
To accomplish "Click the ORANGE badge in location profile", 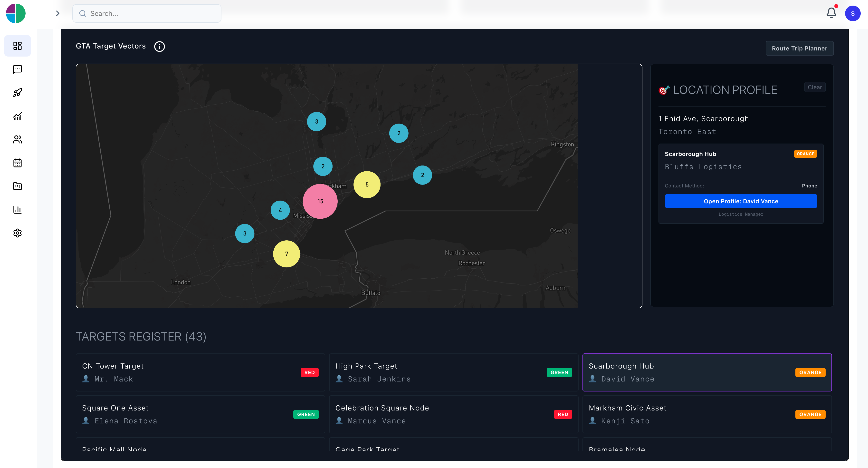I will (x=805, y=154).
